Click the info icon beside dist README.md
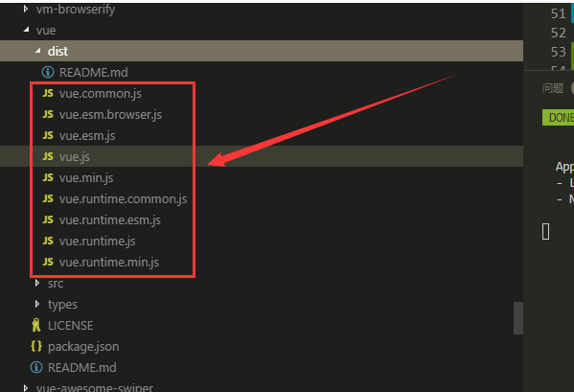 pyautogui.click(x=48, y=73)
